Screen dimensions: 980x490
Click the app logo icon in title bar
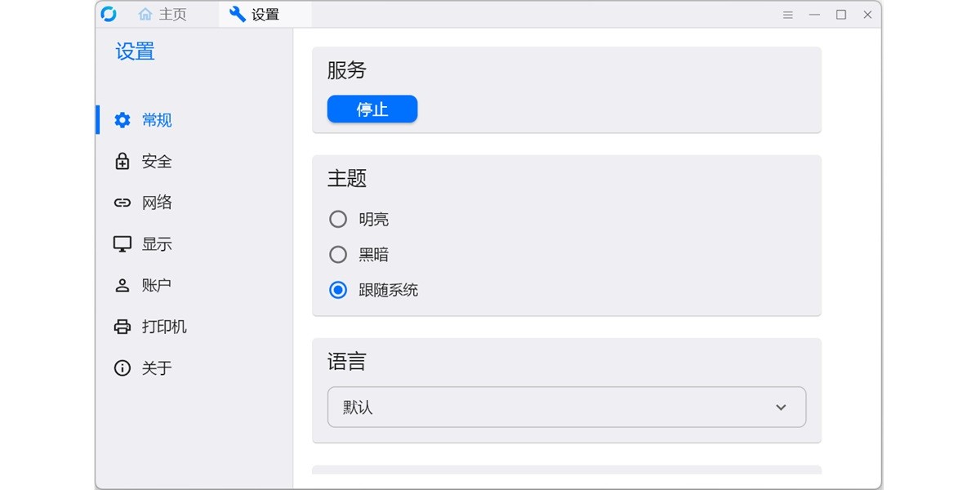[x=109, y=14]
